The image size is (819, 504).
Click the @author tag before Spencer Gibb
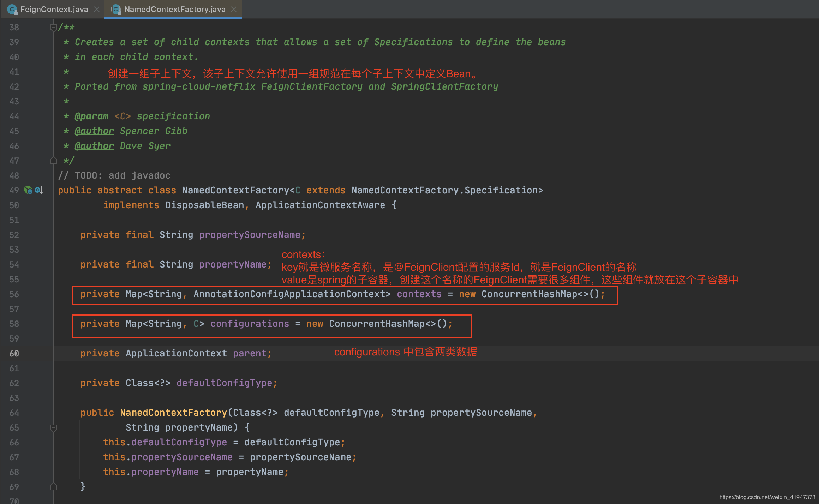[x=94, y=131]
